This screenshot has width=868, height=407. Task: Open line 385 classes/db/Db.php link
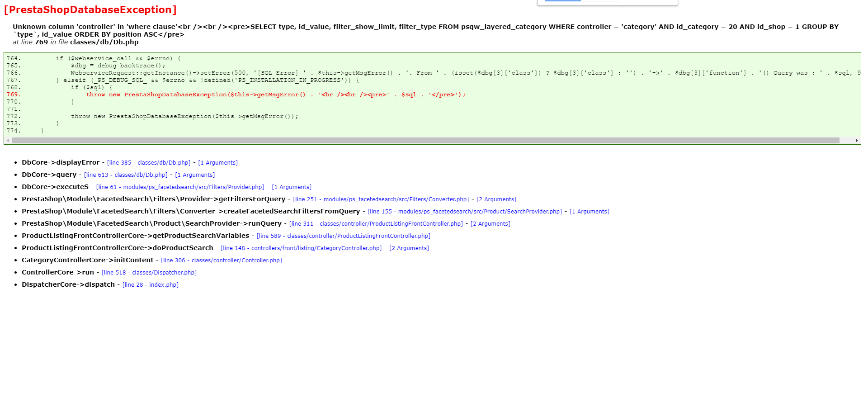(x=149, y=163)
